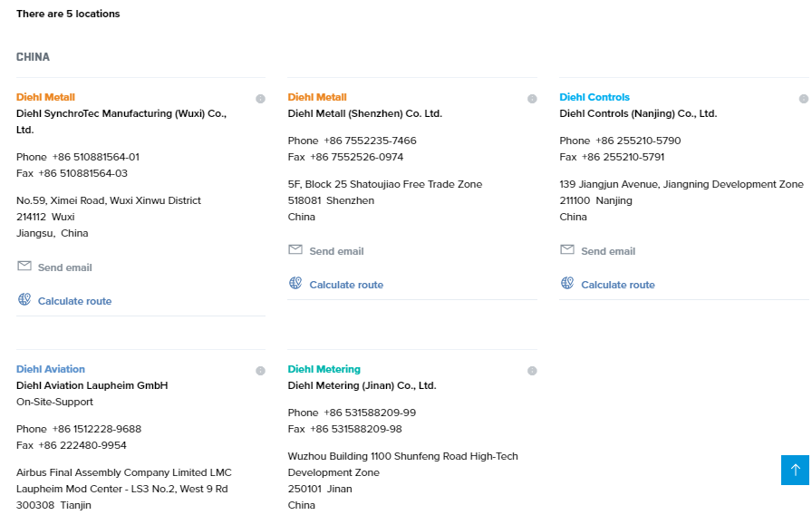Click envelope icon in Shenzhen location card
This screenshot has width=812, height=515.
[x=295, y=250]
